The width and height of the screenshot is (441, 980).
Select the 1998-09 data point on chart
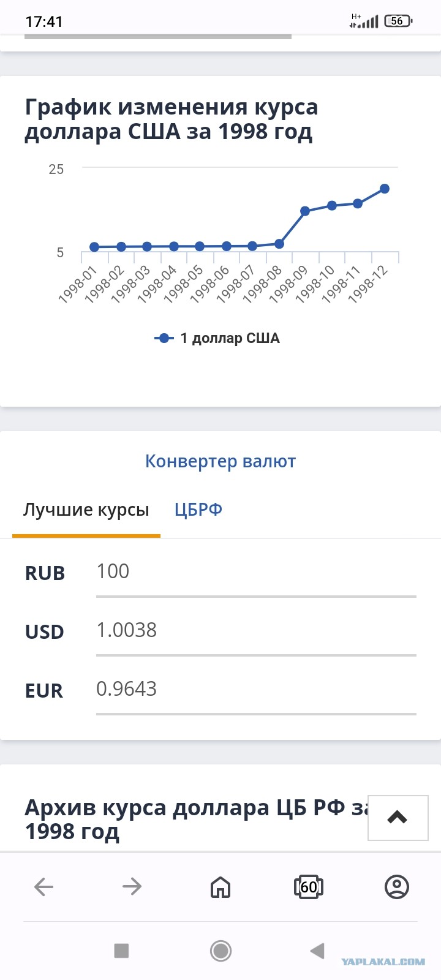pyautogui.click(x=305, y=211)
